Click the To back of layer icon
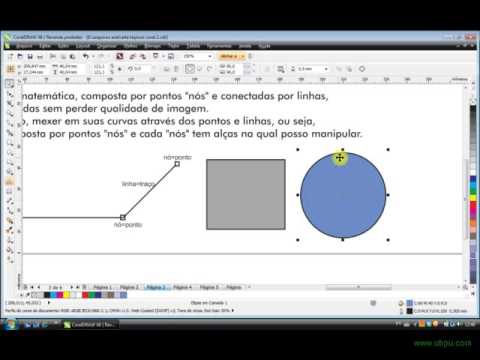 (349, 69)
